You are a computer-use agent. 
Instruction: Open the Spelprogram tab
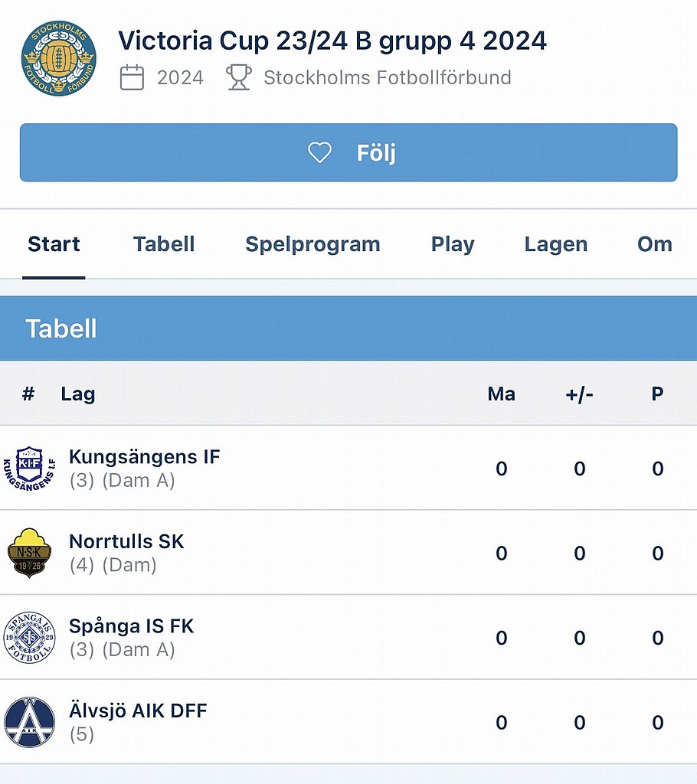(313, 244)
